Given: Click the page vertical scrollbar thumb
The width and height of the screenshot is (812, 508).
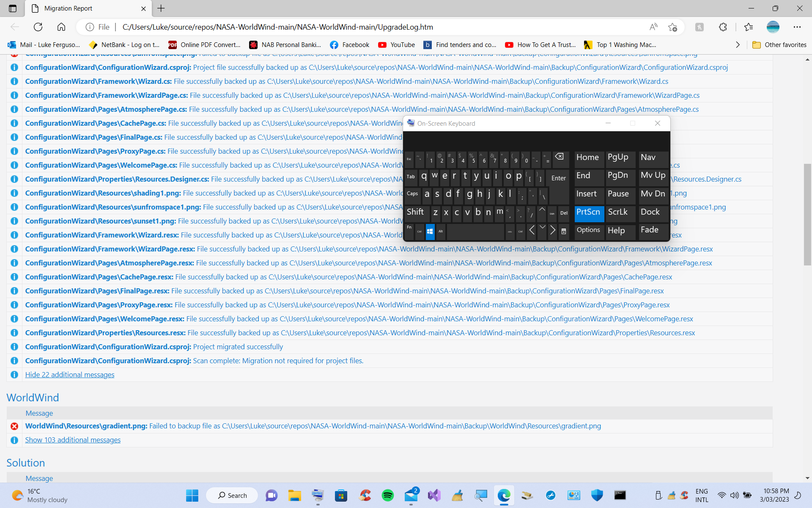Looking at the screenshot, I should pyautogui.click(x=807, y=214).
